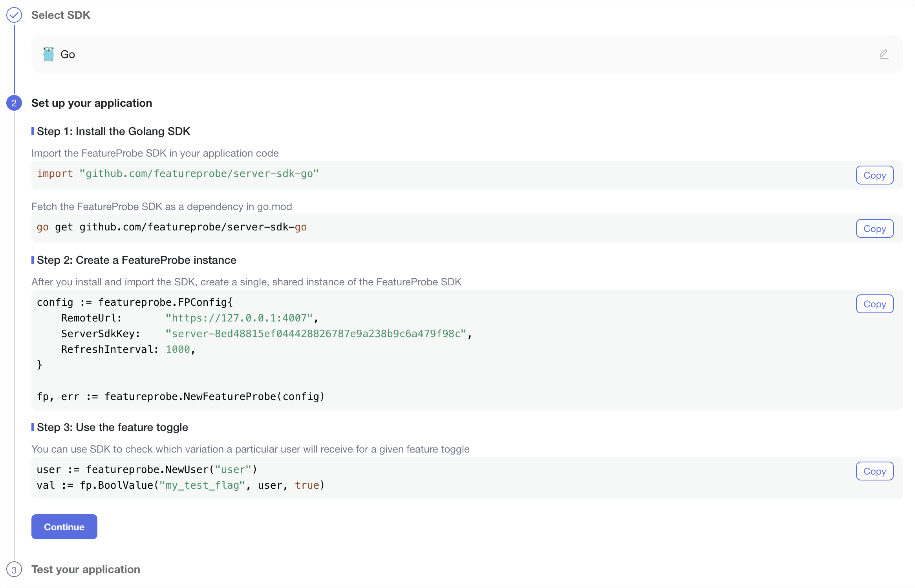915x588 pixels.
Task: Click the my_test_flag string in code
Action: tap(202, 486)
